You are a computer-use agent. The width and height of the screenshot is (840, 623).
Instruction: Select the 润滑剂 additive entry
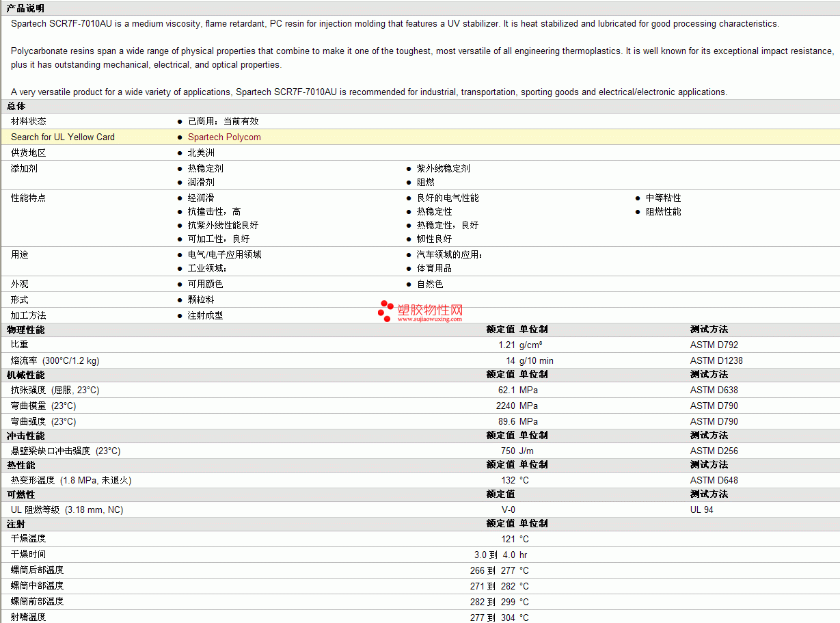pos(201,182)
